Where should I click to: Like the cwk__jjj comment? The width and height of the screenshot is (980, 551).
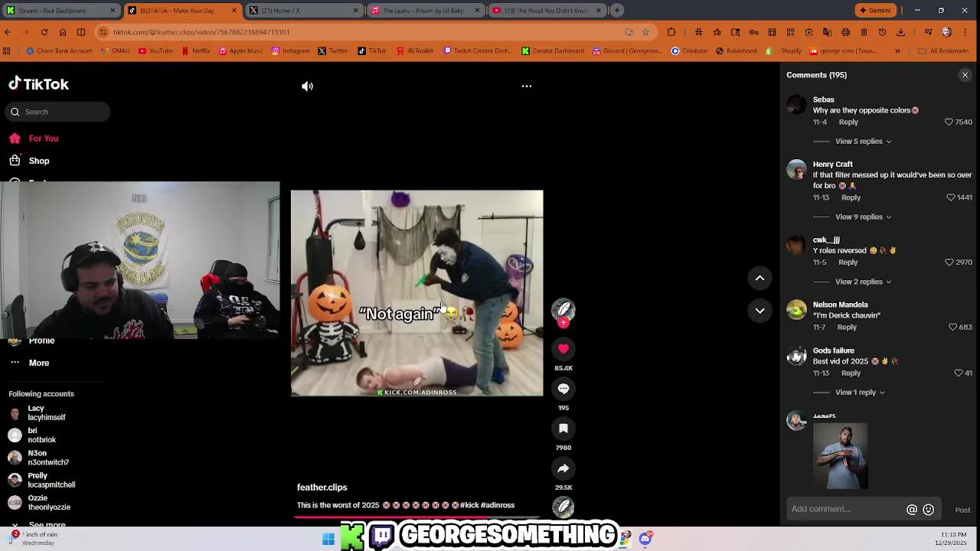(x=949, y=262)
